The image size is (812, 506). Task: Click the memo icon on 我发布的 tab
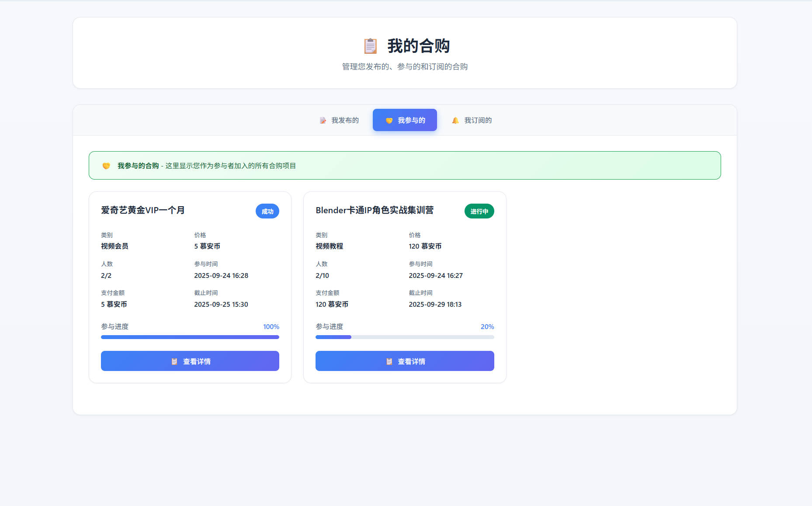pyautogui.click(x=323, y=120)
